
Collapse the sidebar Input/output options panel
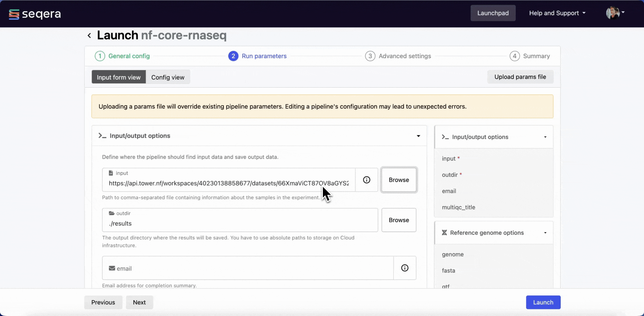(545, 137)
